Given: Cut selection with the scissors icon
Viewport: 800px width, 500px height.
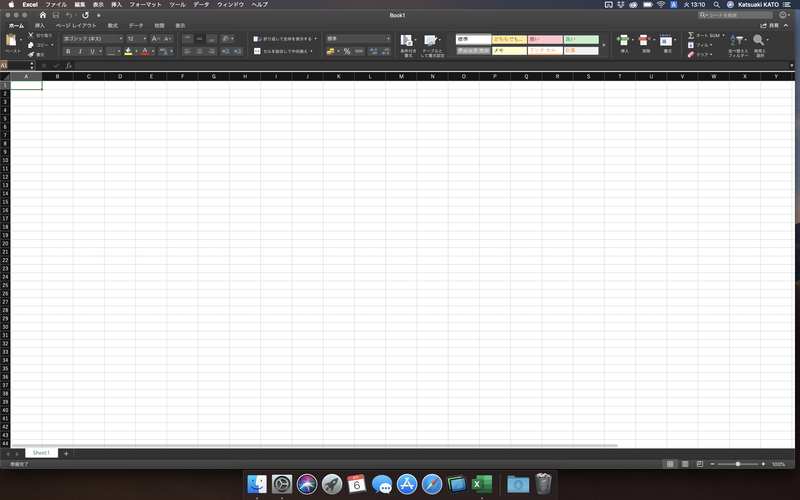Looking at the screenshot, I should [x=31, y=35].
